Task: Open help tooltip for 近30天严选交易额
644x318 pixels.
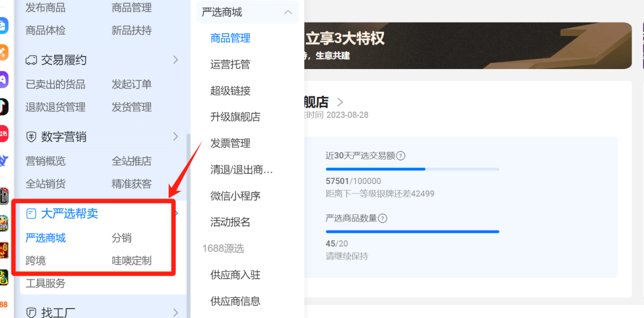Action: click(401, 156)
